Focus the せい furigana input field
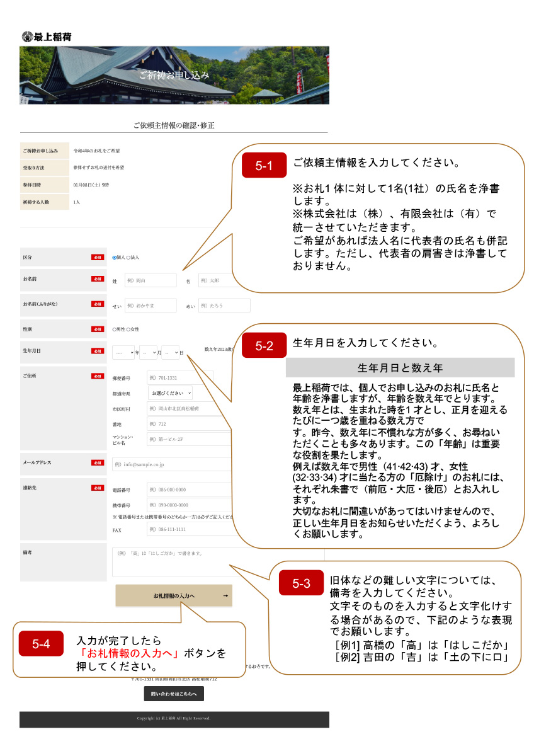This screenshot has width=534, height=756. (x=151, y=306)
